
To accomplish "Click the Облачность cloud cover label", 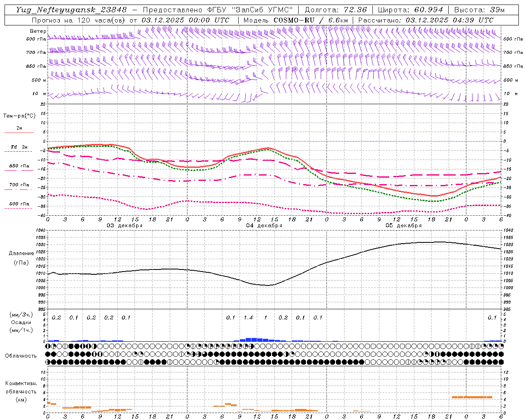I will (21, 356).
